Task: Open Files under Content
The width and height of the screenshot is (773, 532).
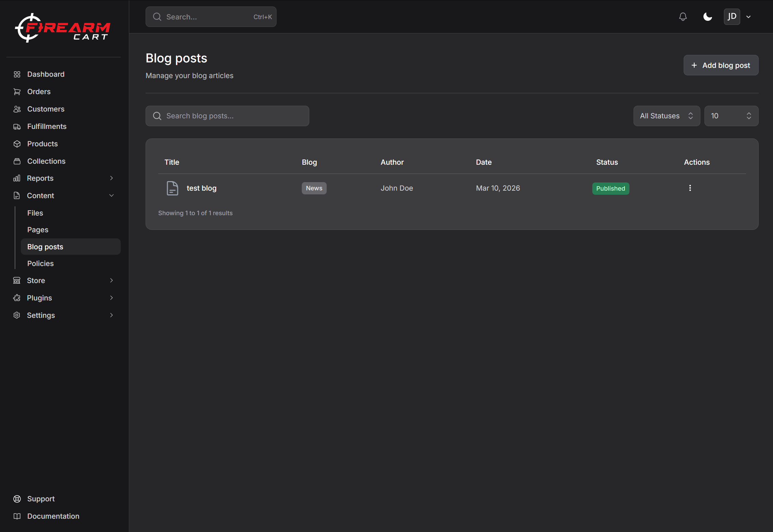Action: (35, 213)
